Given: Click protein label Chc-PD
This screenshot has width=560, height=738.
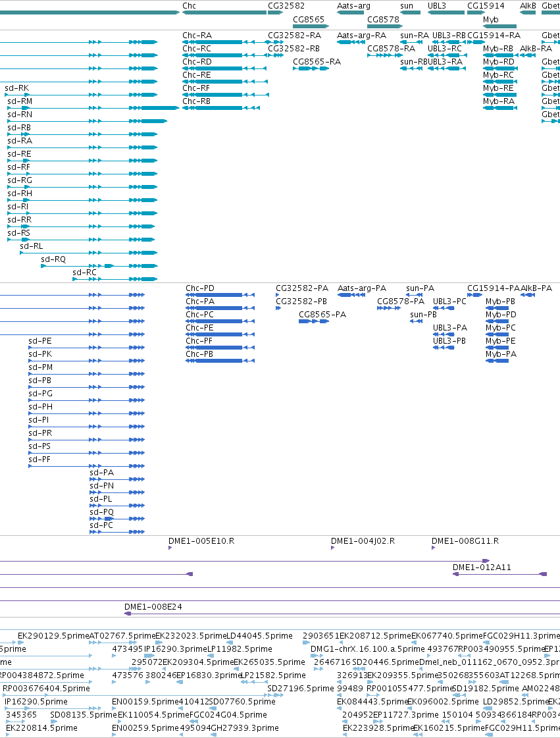Looking at the screenshot, I should 200,288.
